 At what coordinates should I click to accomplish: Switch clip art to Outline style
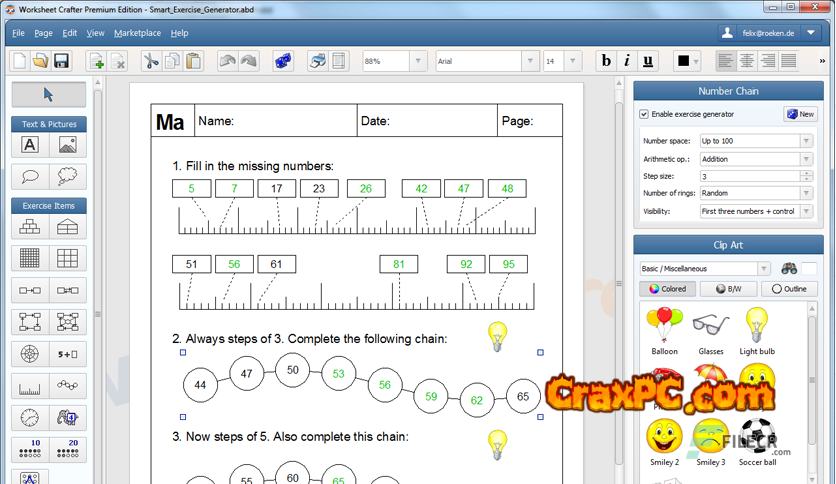pyautogui.click(x=789, y=289)
